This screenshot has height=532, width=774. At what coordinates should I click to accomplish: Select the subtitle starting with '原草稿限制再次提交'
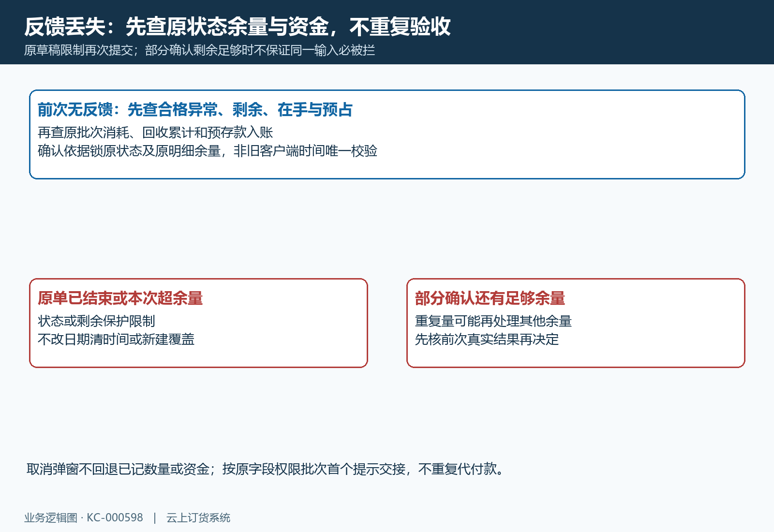click(199, 50)
